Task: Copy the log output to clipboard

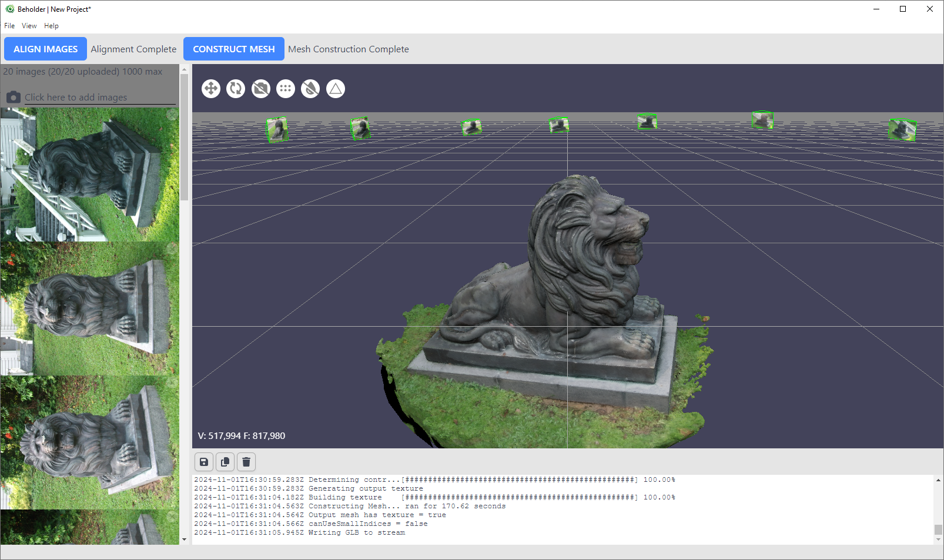Action: tap(225, 462)
